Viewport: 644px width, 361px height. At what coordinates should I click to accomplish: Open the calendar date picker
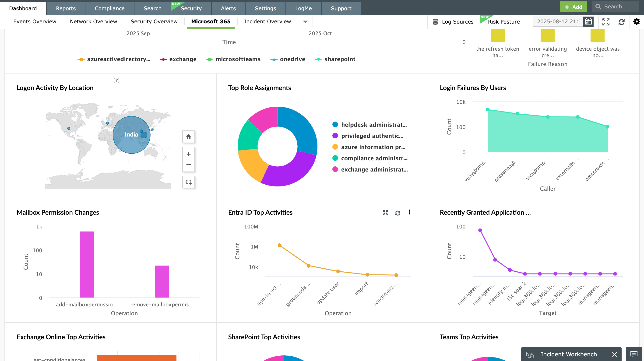[x=588, y=22]
